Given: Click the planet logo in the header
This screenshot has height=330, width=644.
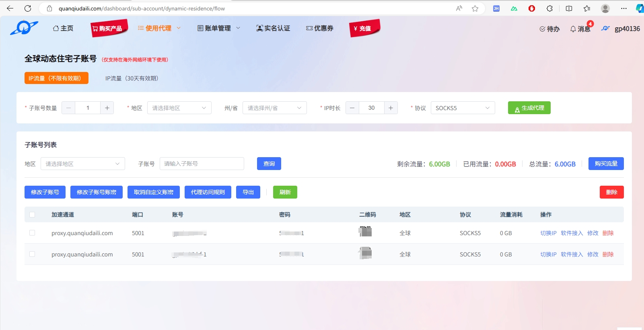Looking at the screenshot, I should tap(24, 28).
